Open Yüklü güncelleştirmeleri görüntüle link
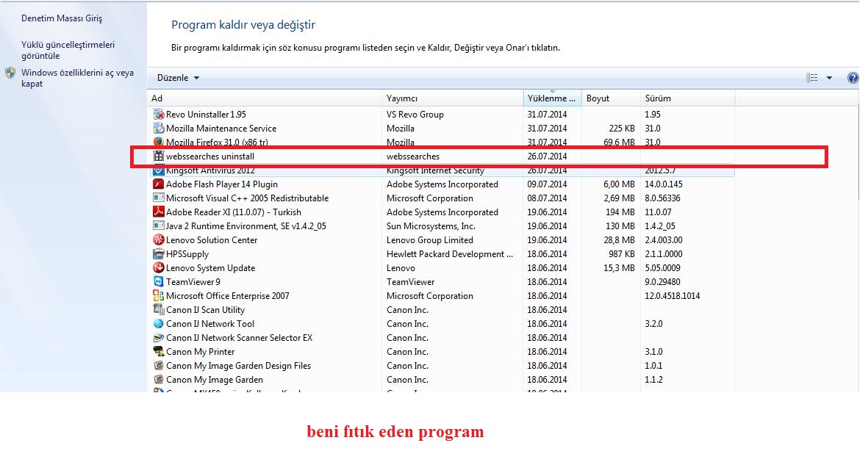 pos(68,51)
